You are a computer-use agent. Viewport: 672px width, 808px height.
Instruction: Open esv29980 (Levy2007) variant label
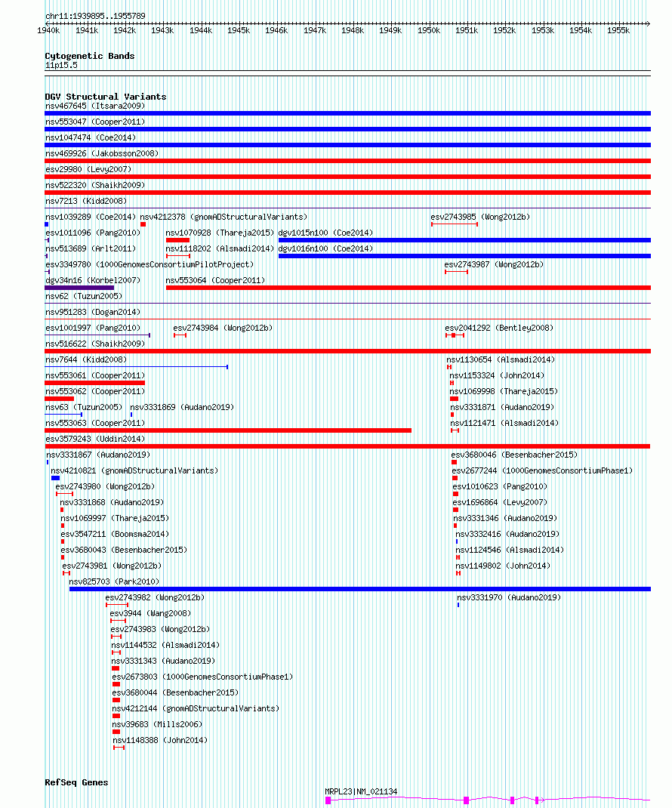88,170
